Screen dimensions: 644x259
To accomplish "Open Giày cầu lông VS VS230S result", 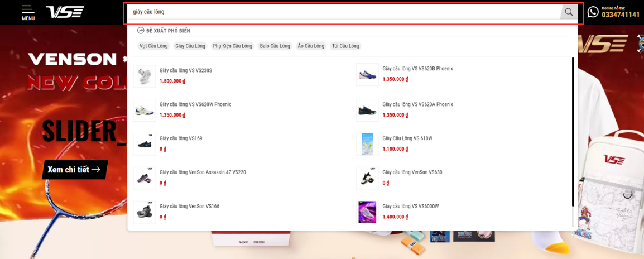I will pos(186,71).
